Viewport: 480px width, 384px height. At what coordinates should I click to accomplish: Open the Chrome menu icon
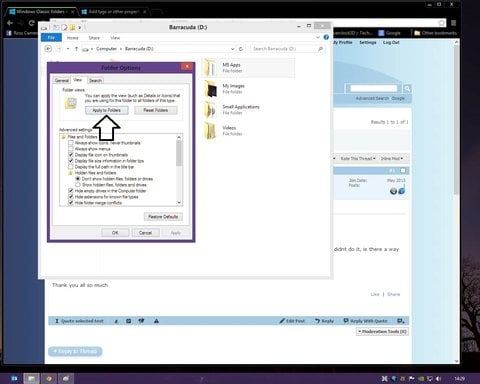pyautogui.click(x=453, y=23)
